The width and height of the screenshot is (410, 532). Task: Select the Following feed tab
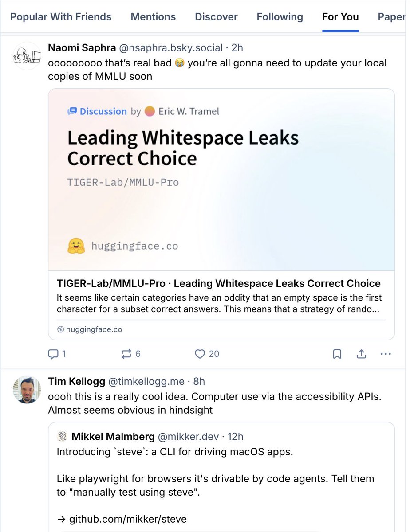(280, 17)
